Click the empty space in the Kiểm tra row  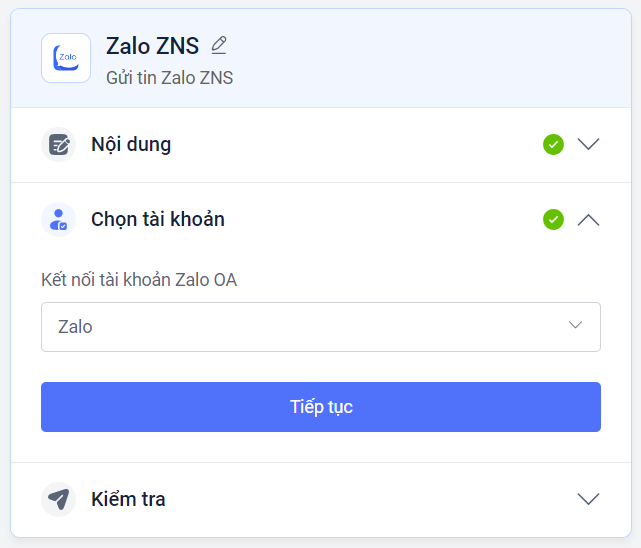370,499
